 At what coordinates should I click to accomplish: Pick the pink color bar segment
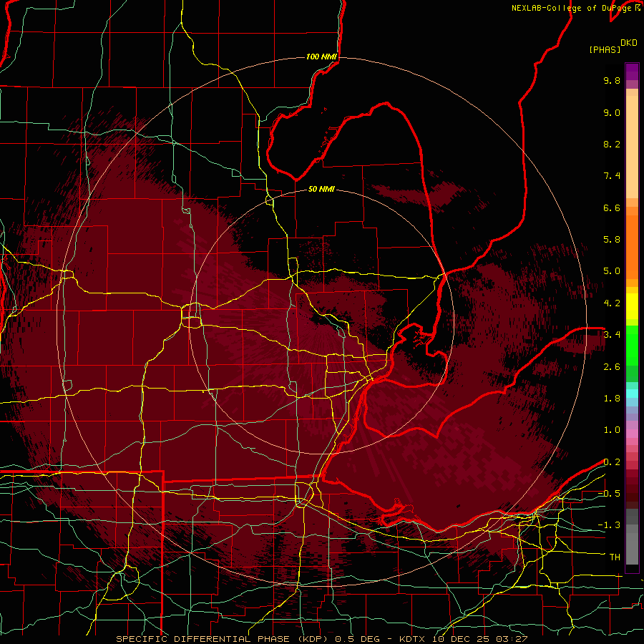pos(632,434)
